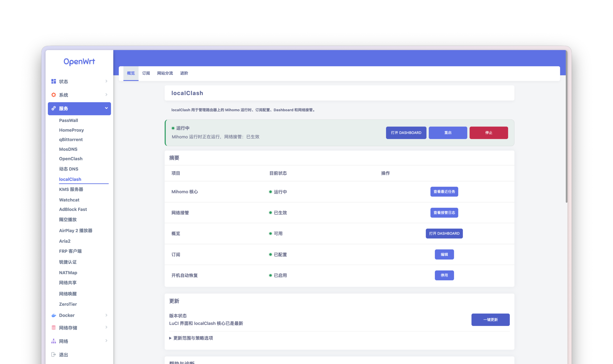Image resolution: width=613 pixels, height=364 pixels.
Task: Click the 已生效 status text
Action: point(280,213)
